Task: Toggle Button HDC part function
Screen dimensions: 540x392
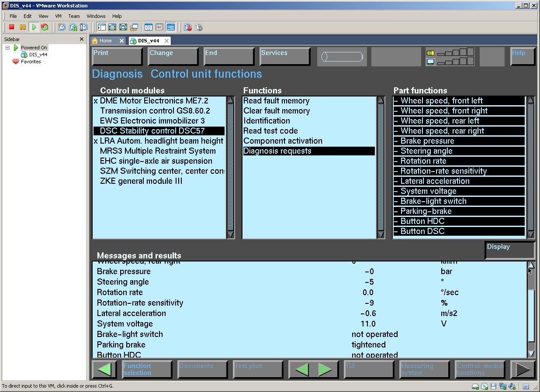Action: tap(459, 221)
